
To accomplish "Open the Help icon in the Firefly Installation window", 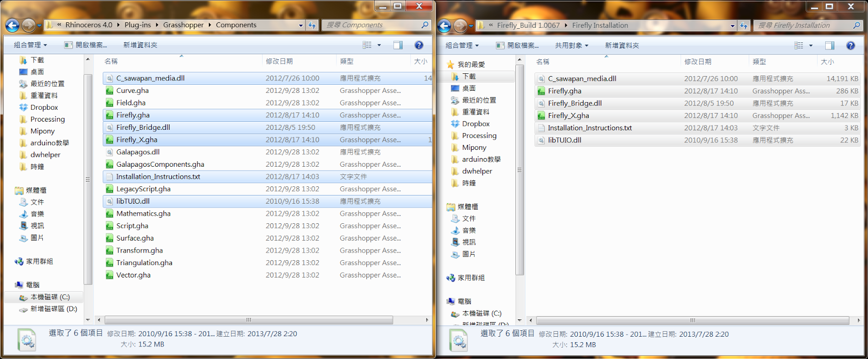I will pos(851,46).
